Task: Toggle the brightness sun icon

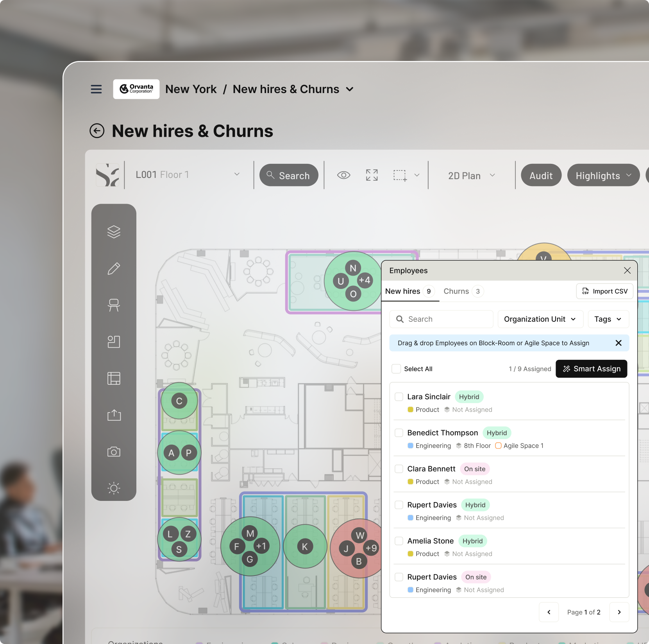Action: click(114, 488)
